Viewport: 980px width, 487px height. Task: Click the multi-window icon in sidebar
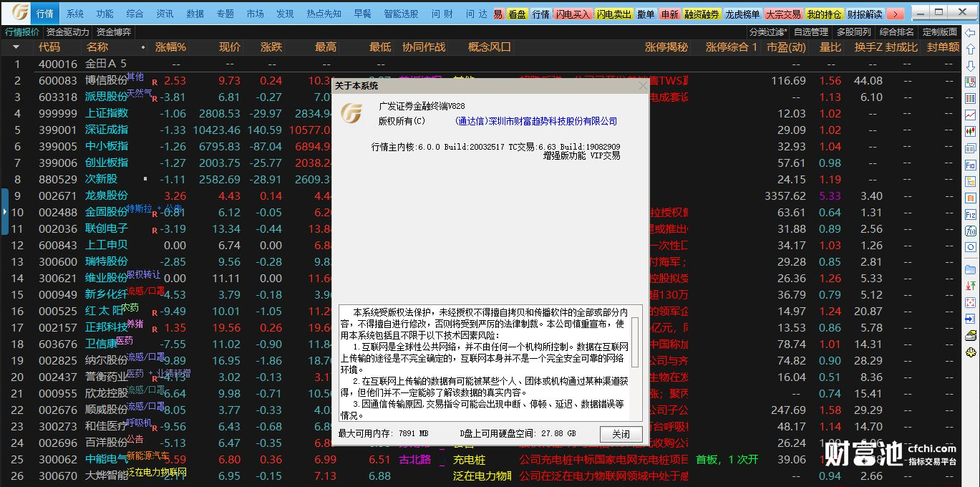pyautogui.click(x=971, y=148)
